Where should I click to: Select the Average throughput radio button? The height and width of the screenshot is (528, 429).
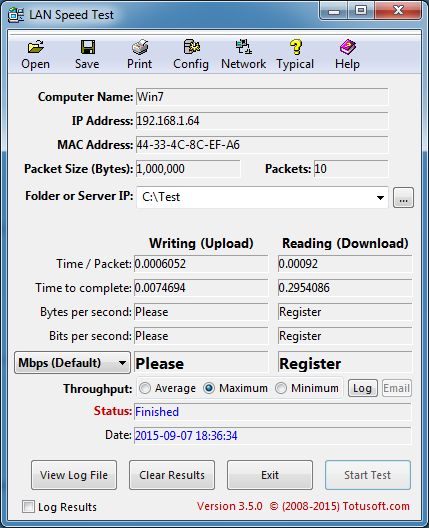[x=145, y=388]
